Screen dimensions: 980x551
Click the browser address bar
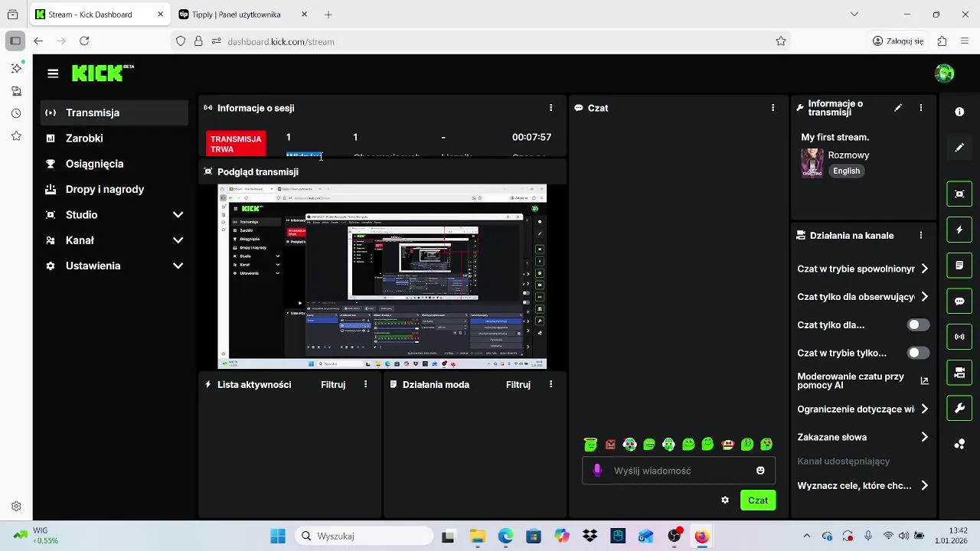481,41
